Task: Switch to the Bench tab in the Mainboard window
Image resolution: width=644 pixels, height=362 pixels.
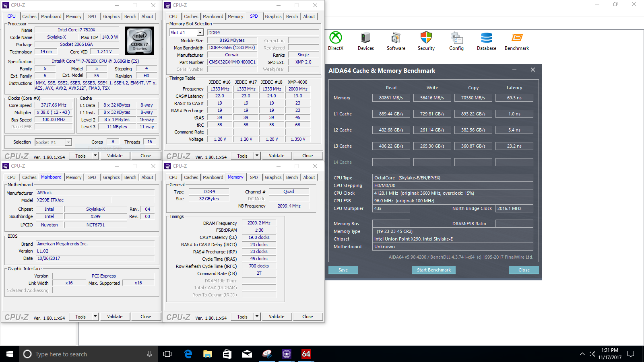Action: [130, 177]
